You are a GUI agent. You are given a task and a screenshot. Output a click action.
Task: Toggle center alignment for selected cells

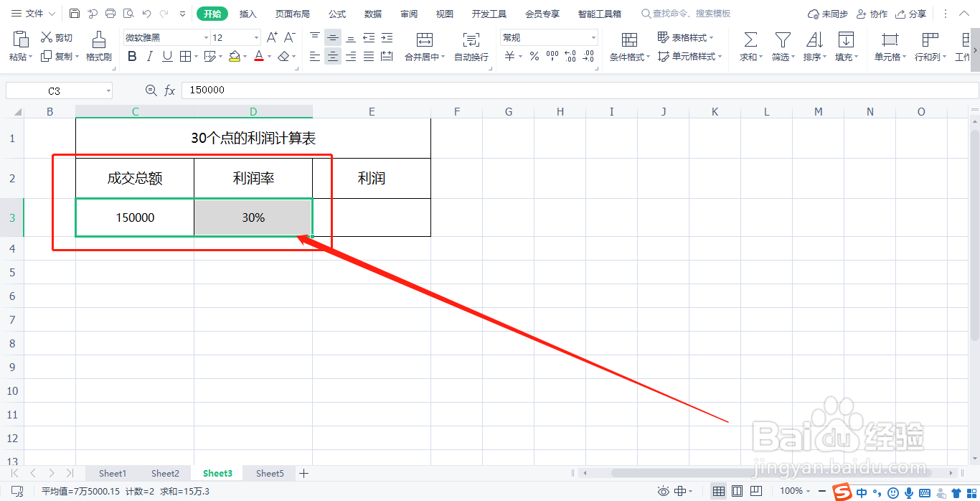coord(332,56)
